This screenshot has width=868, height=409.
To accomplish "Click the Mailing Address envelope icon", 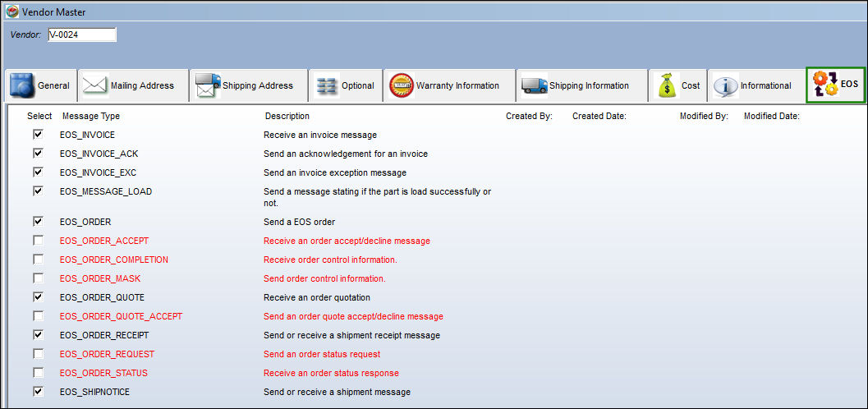I will point(94,85).
